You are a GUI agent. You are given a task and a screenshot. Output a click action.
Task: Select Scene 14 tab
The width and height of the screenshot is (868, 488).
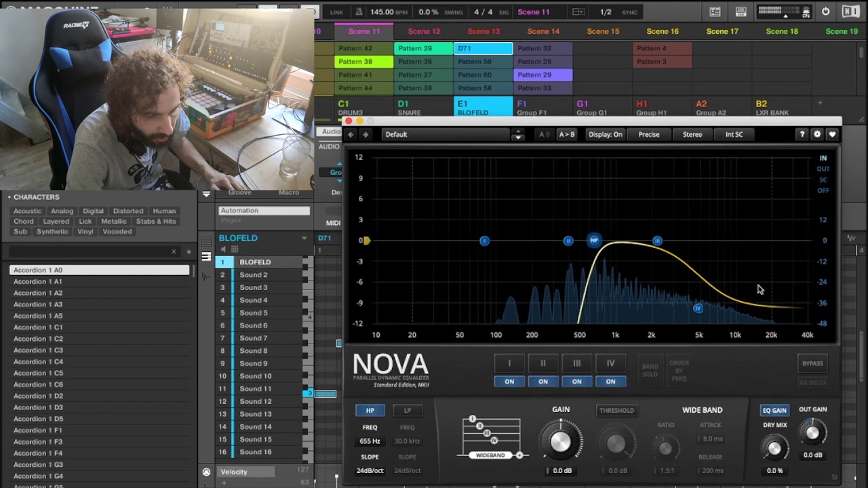543,31
